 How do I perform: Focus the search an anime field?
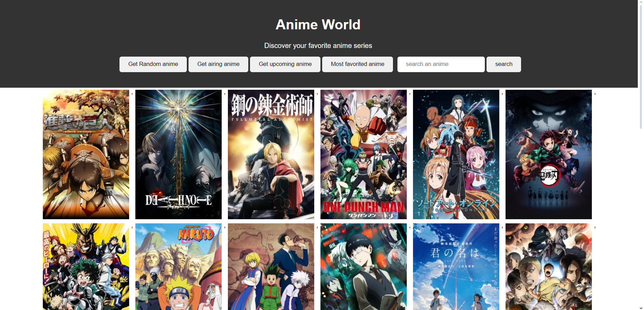(441, 64)
